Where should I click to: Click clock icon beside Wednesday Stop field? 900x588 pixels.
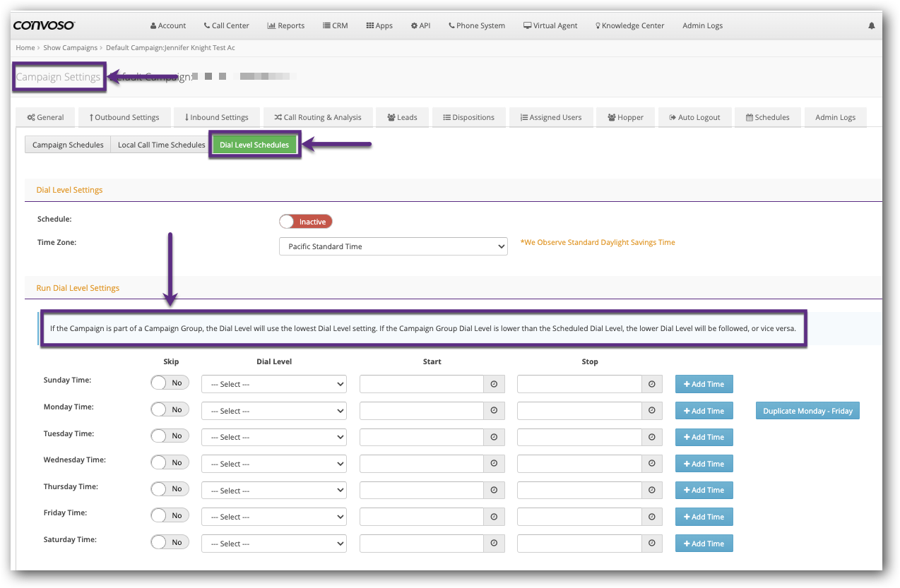coord(651,464)
